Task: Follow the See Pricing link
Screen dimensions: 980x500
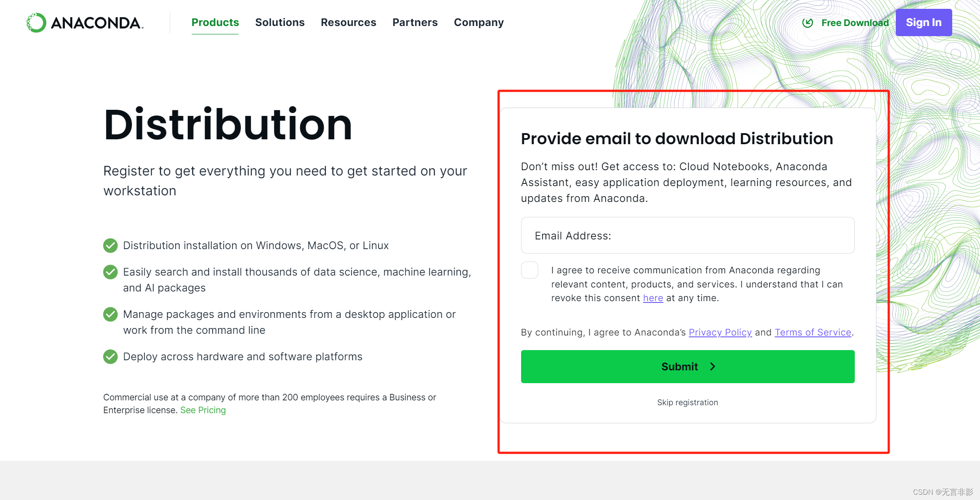Action: pos(203,410)
